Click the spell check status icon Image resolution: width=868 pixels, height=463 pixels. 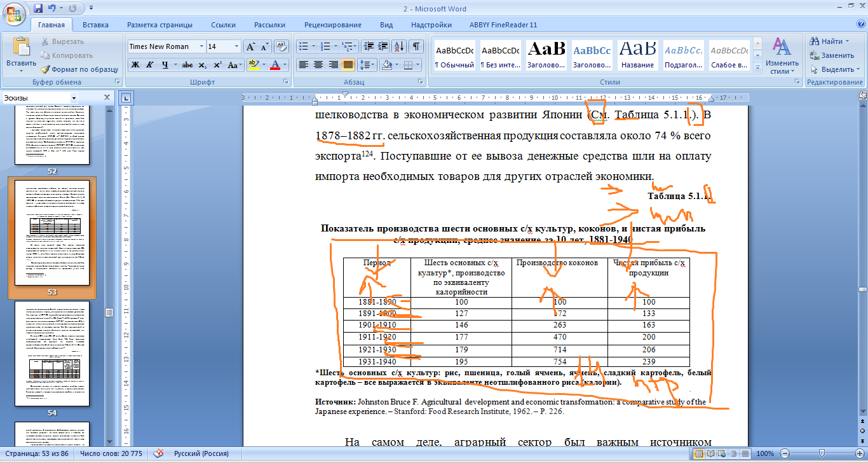pyautogui.click(x=159, y=453)
